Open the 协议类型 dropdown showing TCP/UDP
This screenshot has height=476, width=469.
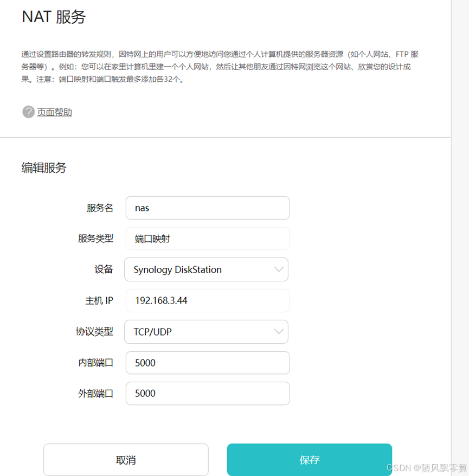pyautogui.click(x=206, y=332)
